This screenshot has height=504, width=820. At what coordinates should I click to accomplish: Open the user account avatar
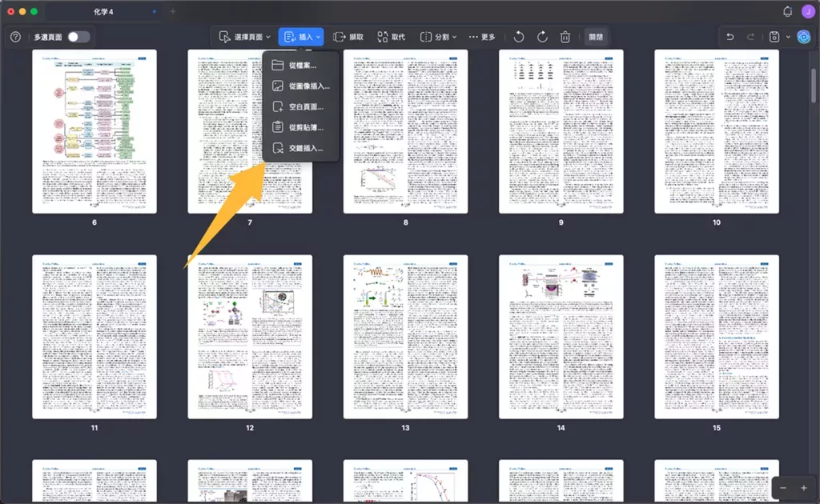click(x=809, y=11)
